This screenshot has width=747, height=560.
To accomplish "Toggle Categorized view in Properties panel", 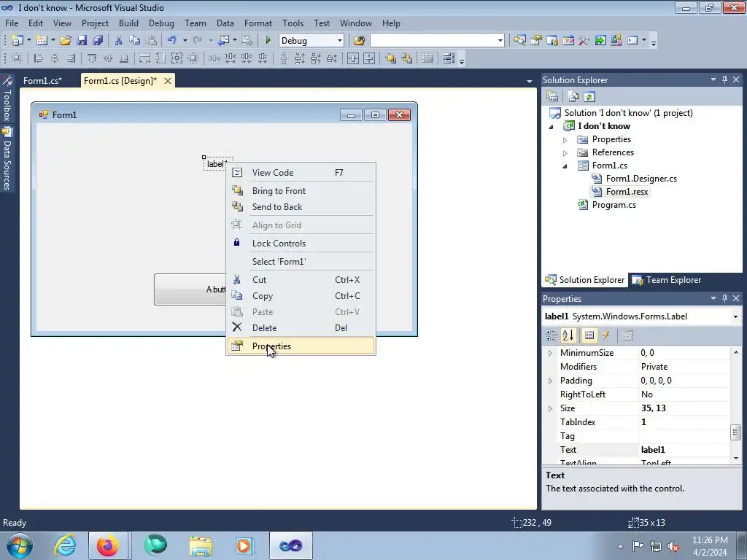I will (551, 335).
